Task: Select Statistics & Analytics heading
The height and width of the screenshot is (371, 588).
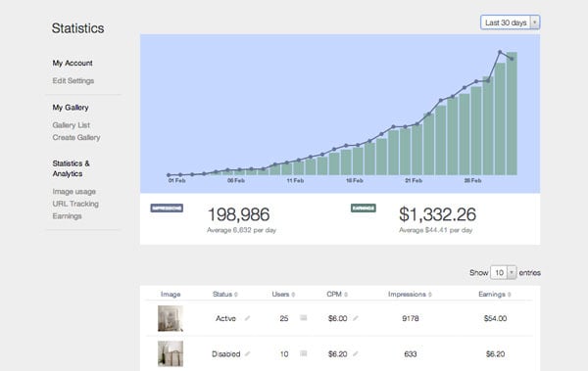Action: (71, 168)
